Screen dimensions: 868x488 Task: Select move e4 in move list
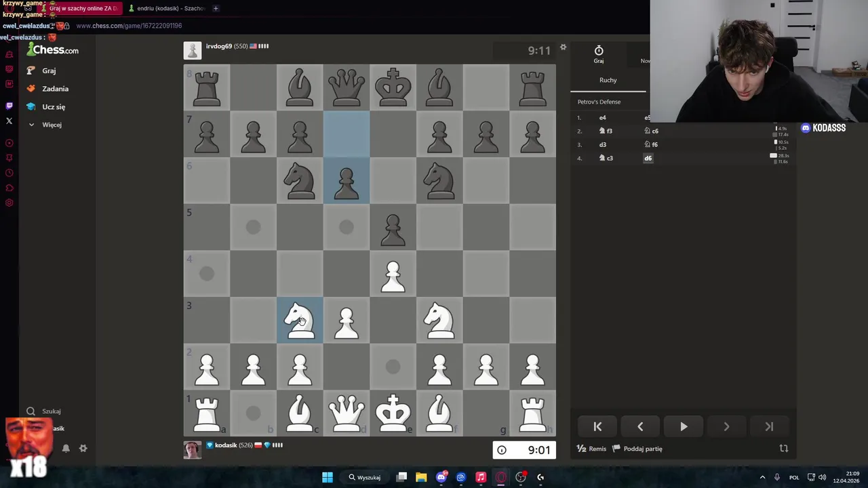(x=602, y=117)
